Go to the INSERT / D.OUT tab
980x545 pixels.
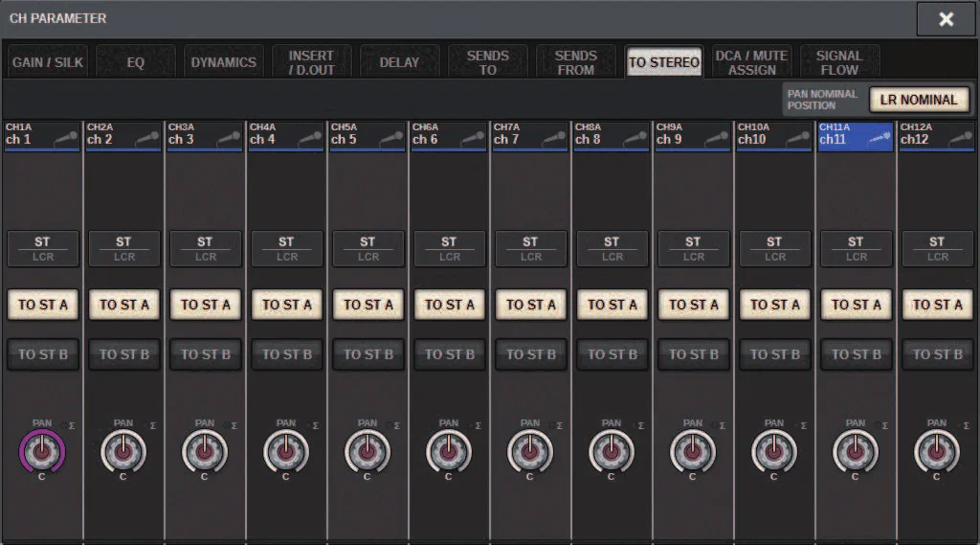point(311,62)
